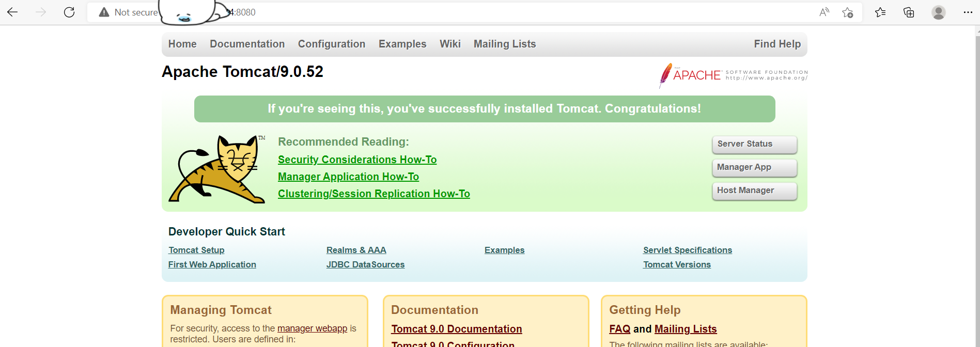Click the vertical page scrollbar
The image size is (980, 347).
977,186
